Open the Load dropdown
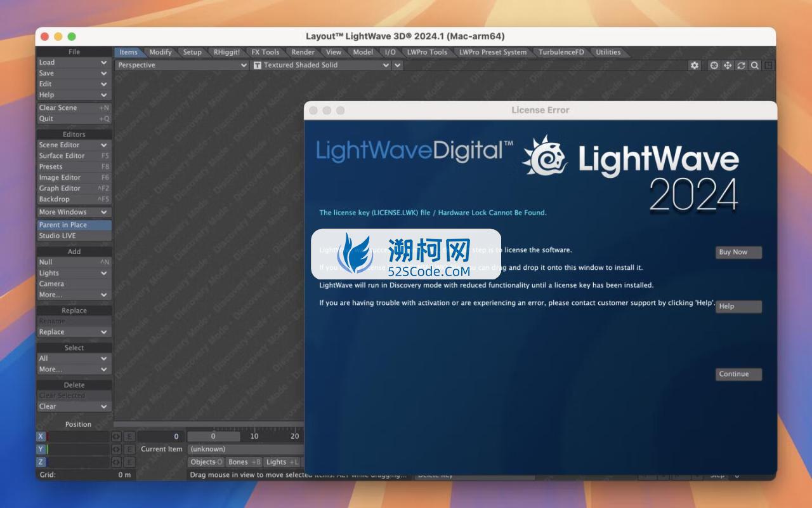 click(74, 62)
